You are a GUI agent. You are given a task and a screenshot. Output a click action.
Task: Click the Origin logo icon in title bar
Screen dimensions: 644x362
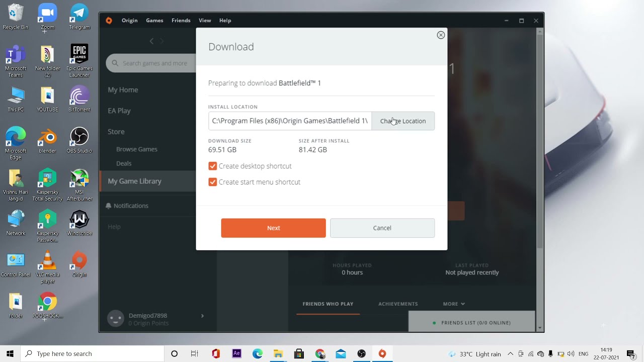[109, 21]
